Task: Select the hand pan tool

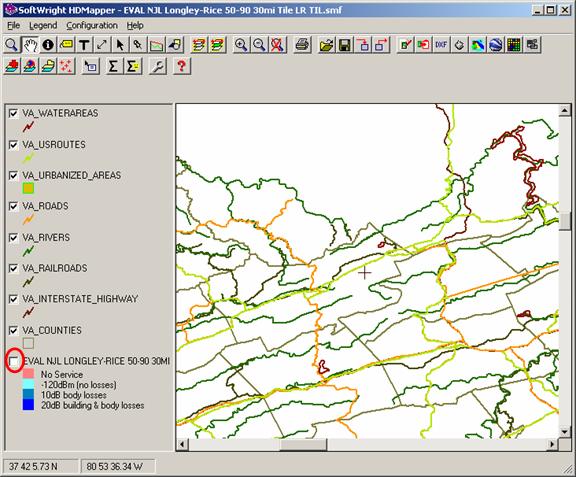Action: point(30,45)
